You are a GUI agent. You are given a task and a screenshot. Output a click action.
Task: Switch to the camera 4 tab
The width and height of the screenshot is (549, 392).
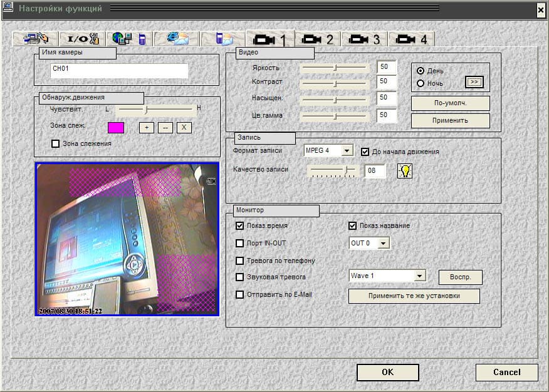pyautogui.click(x=411, y=39)
